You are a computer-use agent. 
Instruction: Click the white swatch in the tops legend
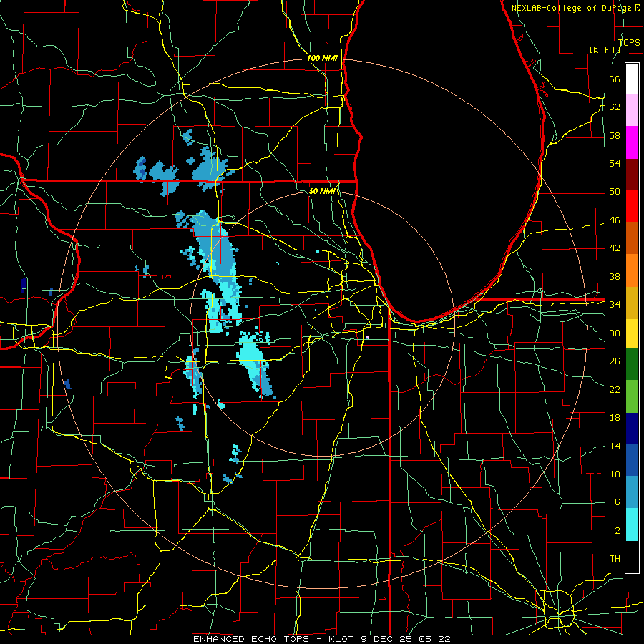632,79
